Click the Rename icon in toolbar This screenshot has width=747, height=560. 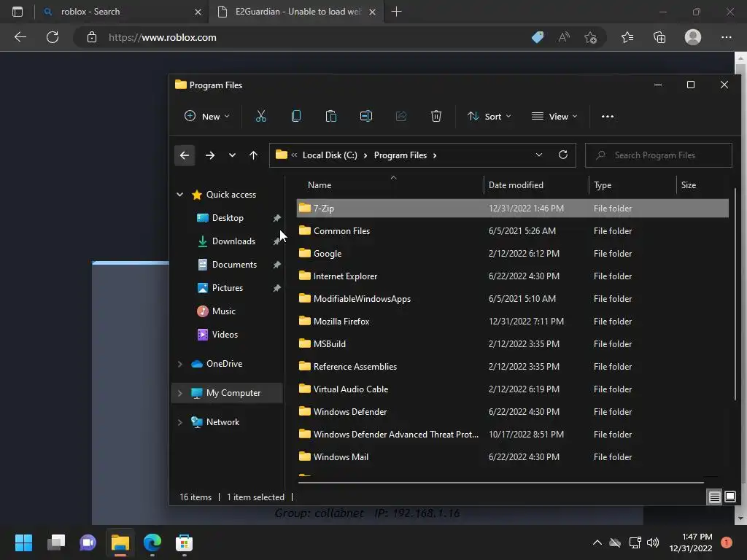(x=366, y=116)
